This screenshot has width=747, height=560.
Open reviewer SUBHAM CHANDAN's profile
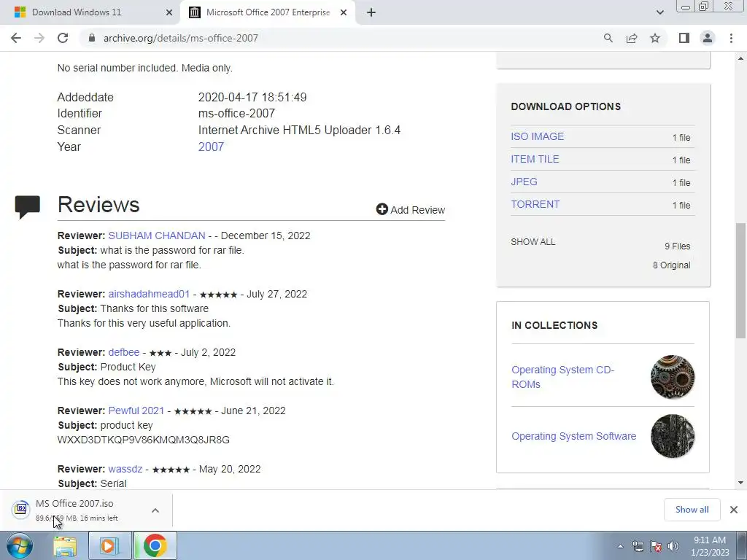(x=157, y=236)
